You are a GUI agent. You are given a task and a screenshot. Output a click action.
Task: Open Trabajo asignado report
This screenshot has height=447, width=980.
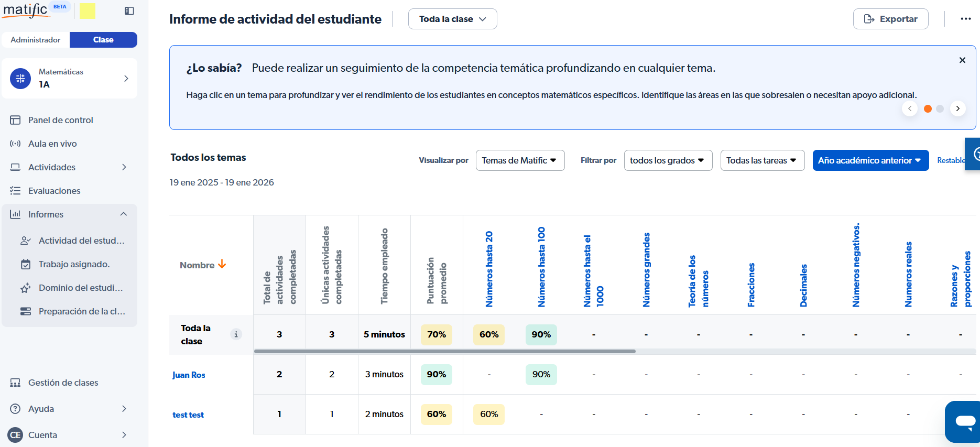click(x=74, y=264)
